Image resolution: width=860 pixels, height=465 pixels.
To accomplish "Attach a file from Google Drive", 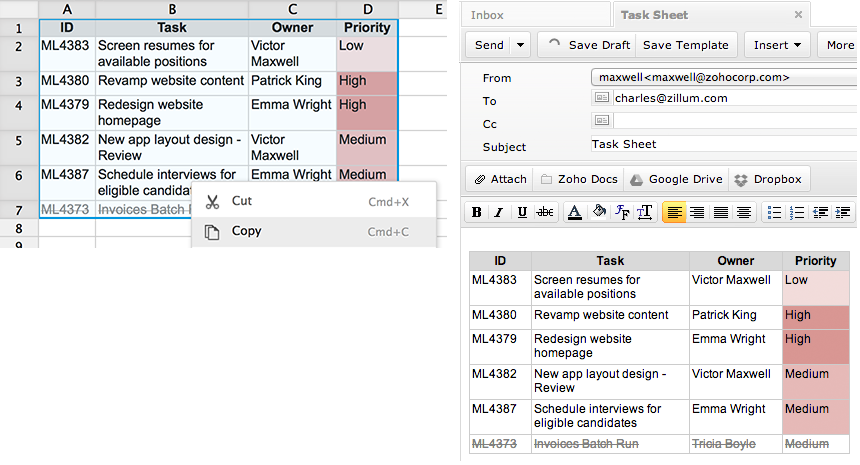I will click(x=676, y=179).
